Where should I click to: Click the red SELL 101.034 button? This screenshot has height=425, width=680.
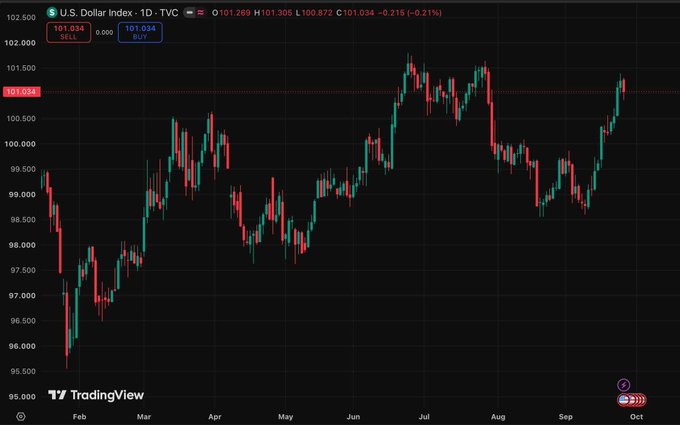(69, 33)
